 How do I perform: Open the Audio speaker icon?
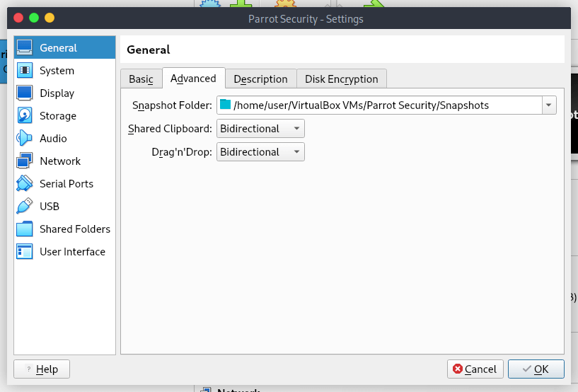25,139
